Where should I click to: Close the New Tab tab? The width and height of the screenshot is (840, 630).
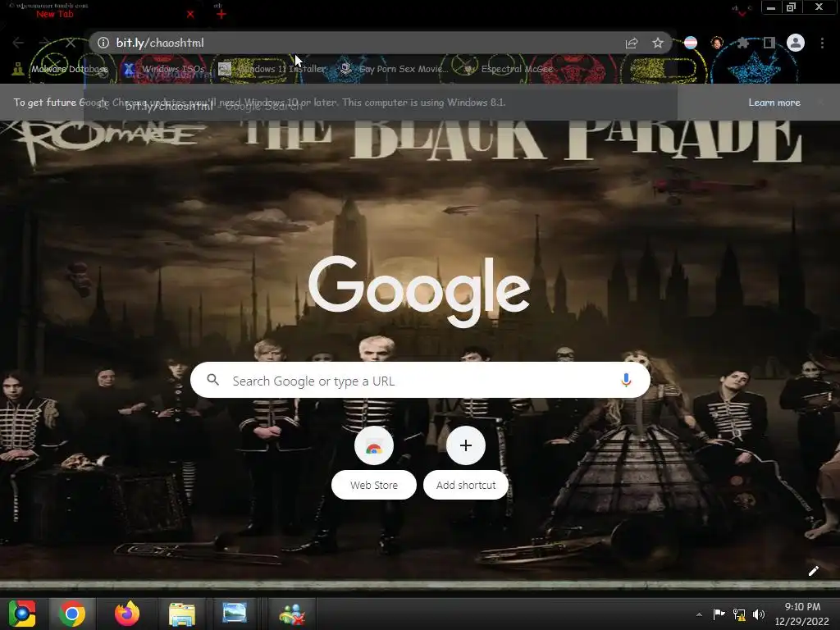[190, 14]
